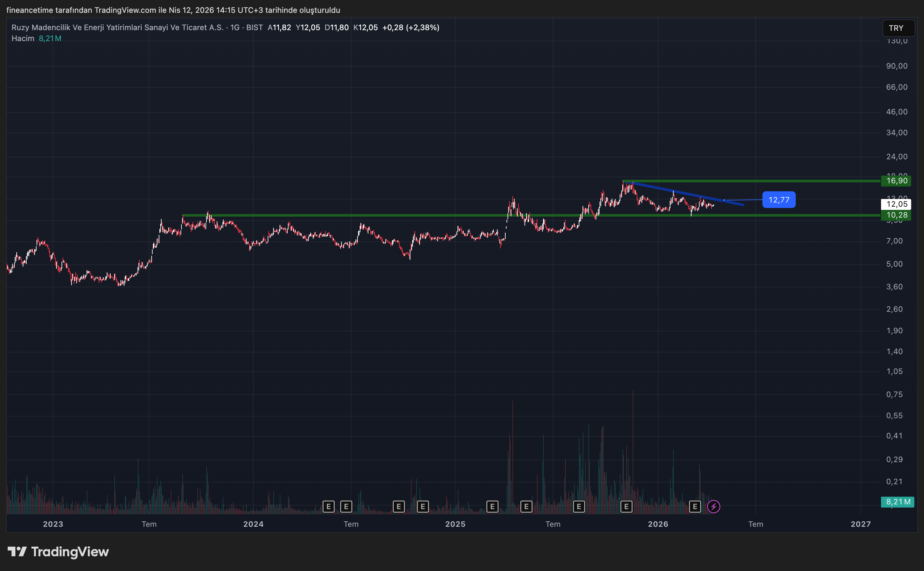The height and width of the screenshot is (571, 924).
Task: Click the E earnings marker beside the lightning icon
Action: [x=695, y=506]
